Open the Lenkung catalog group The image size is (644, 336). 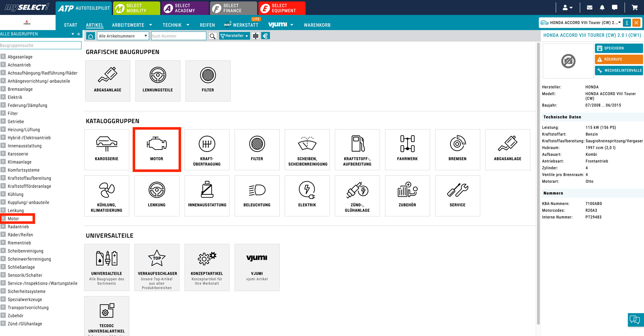tap(157, 196)
